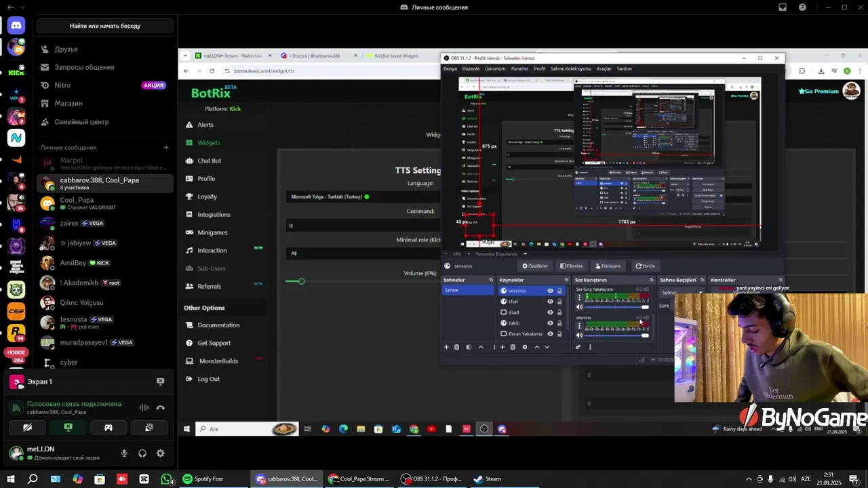Hide Ekran Yakalama source with eye icon
The height and width of the screenshot is (488, 868).
pos(550,334)
